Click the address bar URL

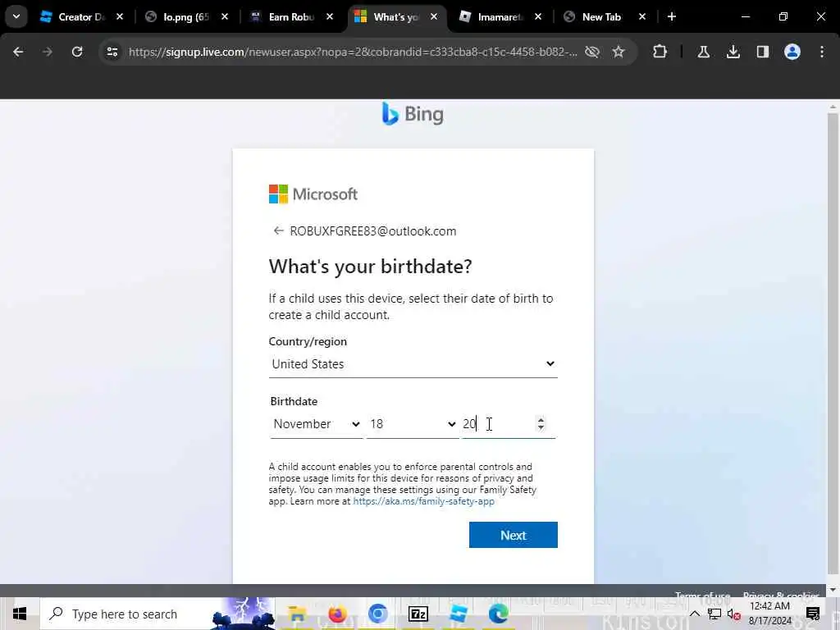(x=353, y=52)
